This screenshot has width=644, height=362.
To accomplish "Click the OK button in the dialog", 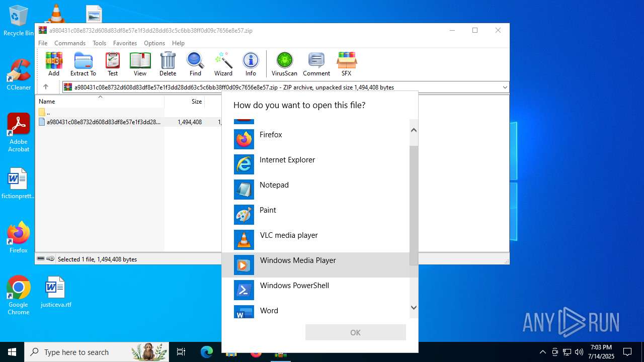I will pos(355,332).
